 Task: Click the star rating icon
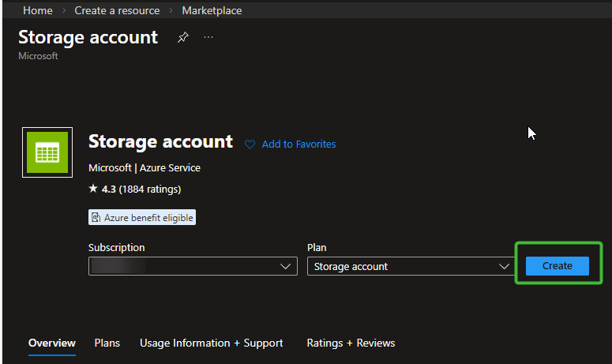coord(93,190)
